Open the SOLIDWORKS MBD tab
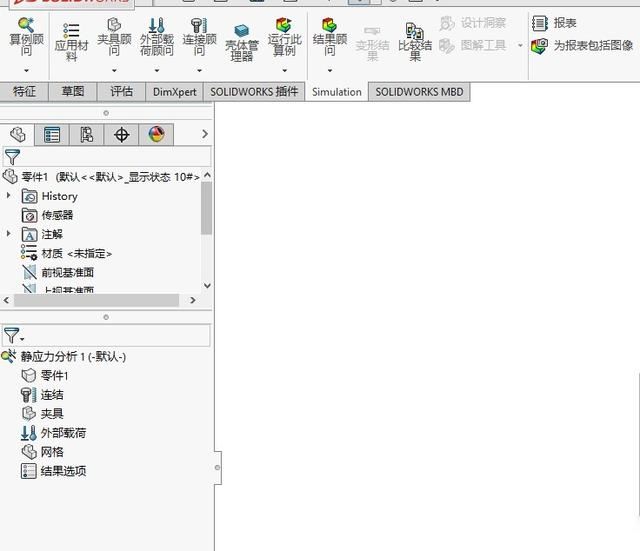Image resolution: width=640 pixels, height=551 pixels. click(418, 92)
